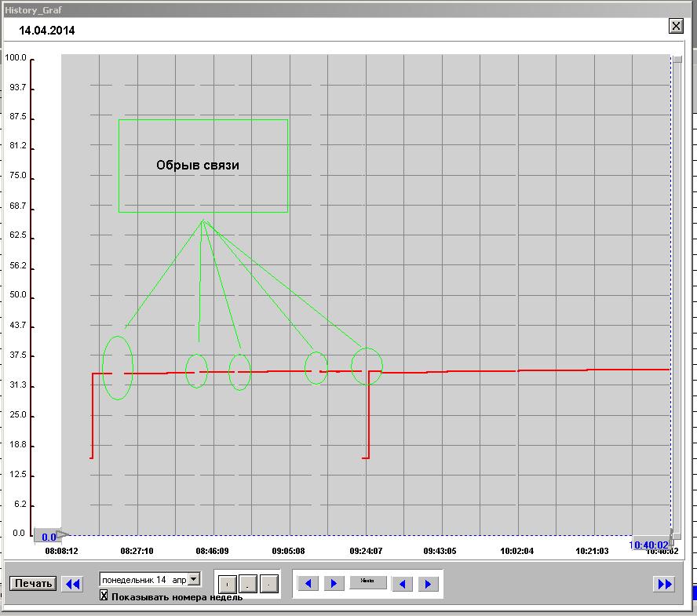Click the Обрыв связи annotation box
Viewport: 697px width, 616px height.
203,166
